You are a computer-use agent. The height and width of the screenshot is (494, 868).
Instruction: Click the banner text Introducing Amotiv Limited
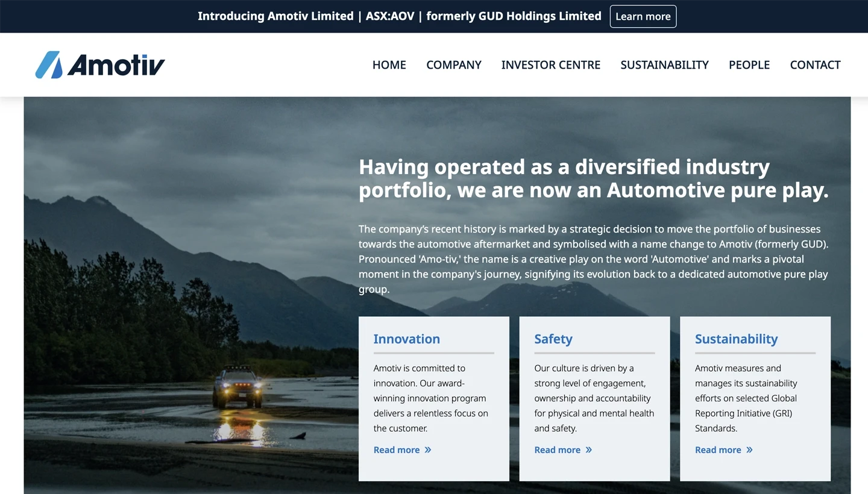pos(275,16)
